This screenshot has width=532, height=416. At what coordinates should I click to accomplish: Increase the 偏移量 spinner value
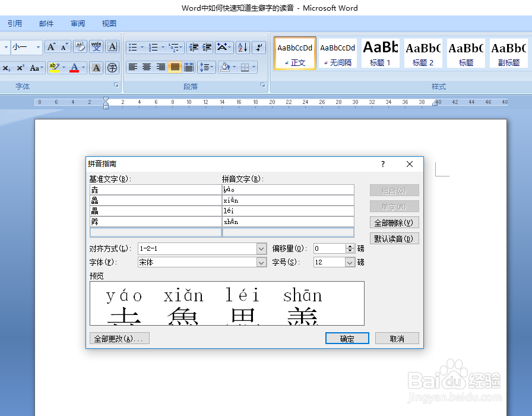click(350, 246)
